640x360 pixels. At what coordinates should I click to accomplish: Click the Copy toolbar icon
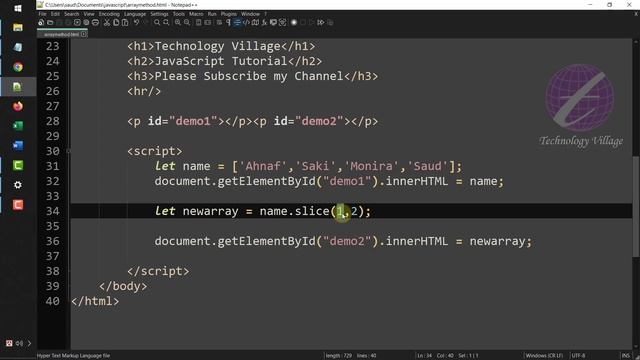pyautogui.click(x=116, y=22)
